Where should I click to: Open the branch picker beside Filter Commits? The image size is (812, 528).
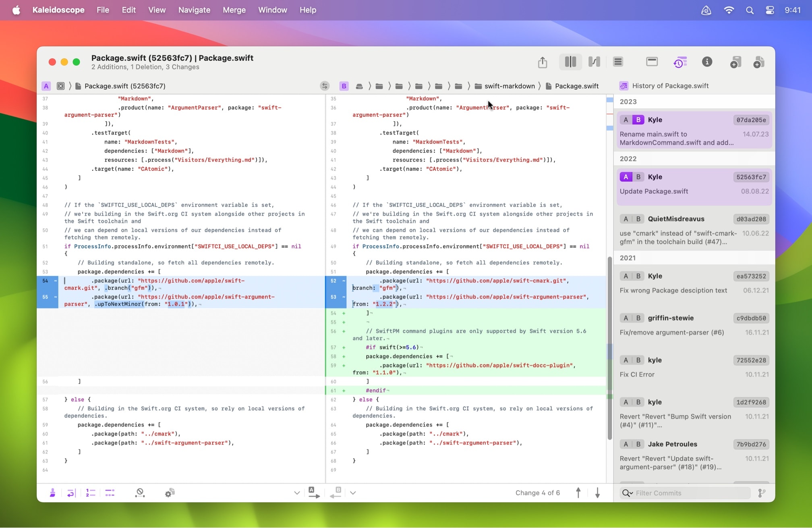[x=761, y=493]
